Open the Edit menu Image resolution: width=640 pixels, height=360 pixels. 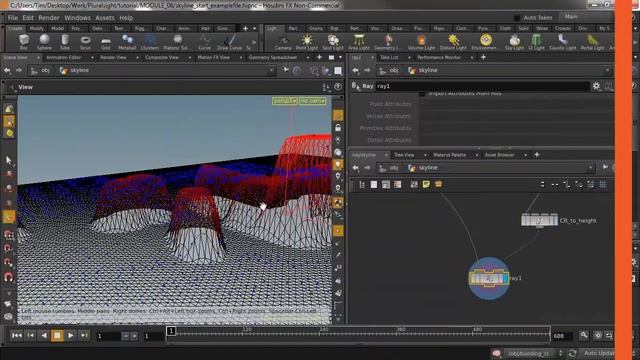pos(28,18)
